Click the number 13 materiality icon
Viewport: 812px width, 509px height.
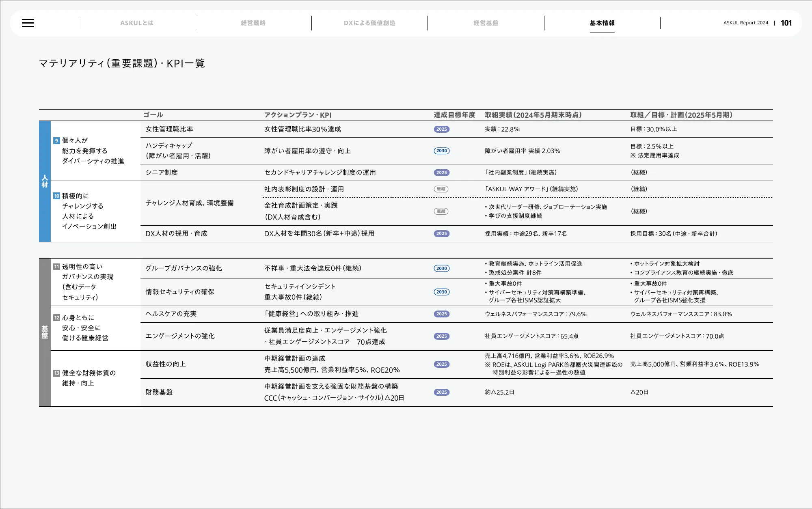56,373
